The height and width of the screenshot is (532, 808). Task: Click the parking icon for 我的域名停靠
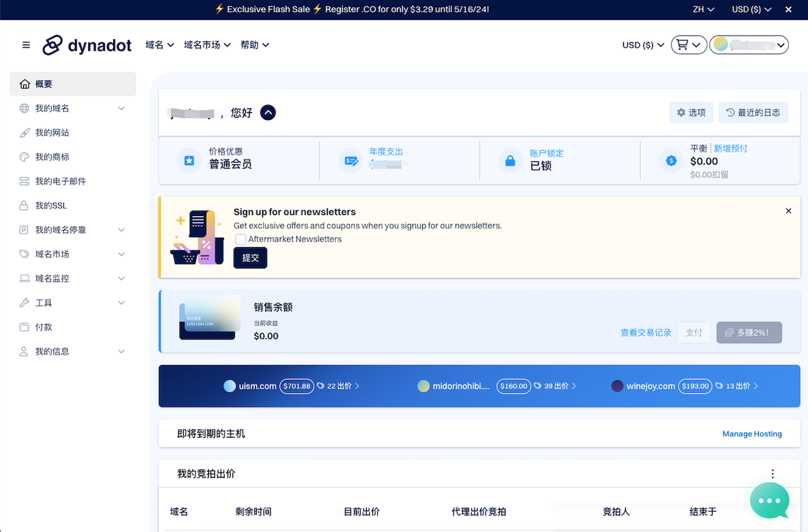click(x=25, y=230)
